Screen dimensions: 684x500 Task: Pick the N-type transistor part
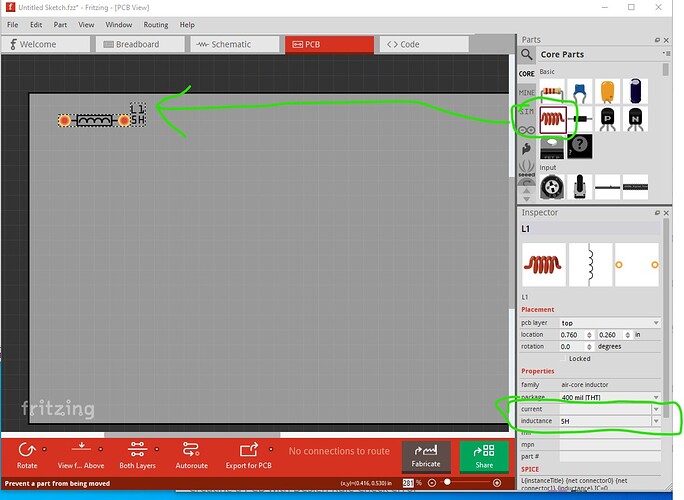[x=636, y=119]
